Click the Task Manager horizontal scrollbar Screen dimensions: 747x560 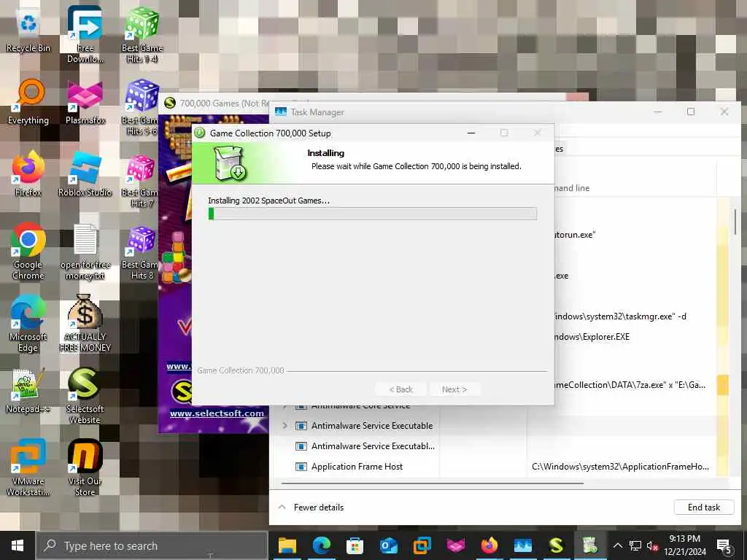433,483
